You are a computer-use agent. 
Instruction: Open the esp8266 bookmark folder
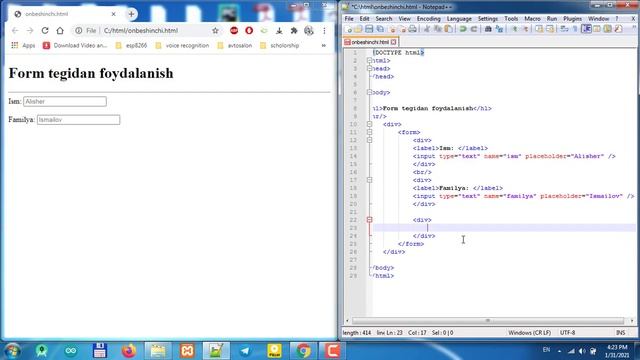(131, 45)
